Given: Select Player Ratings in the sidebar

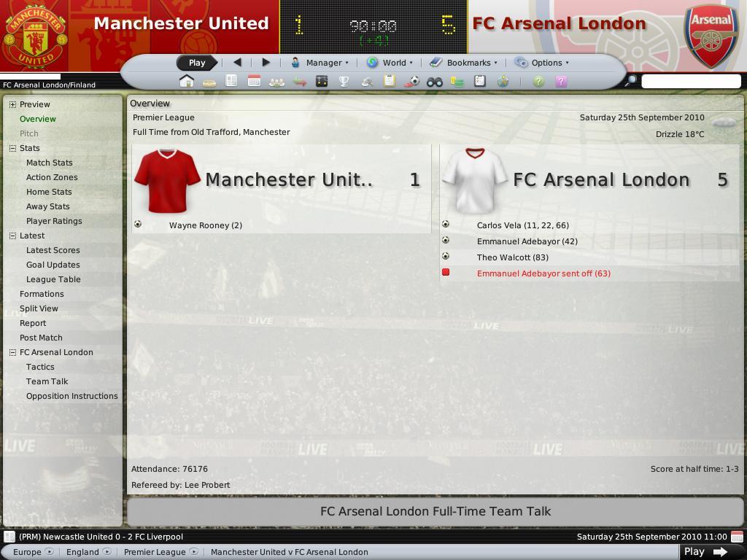Looking at the screenshot, I should coord(54,221).
